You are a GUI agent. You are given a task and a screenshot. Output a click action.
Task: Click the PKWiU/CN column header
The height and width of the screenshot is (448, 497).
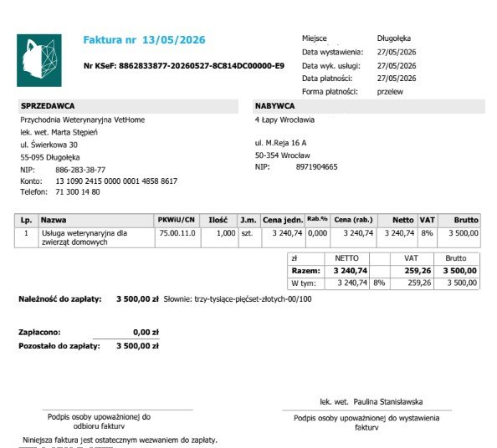[177, 220]
